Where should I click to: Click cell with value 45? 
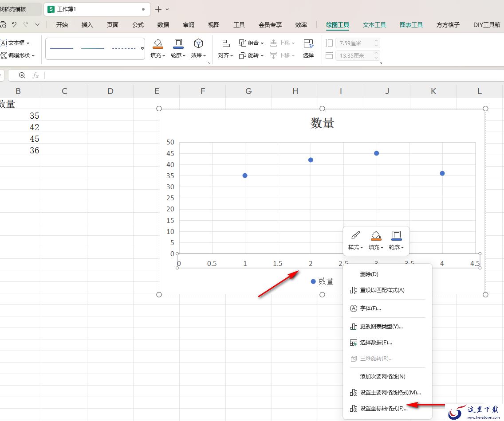(20, 139)
